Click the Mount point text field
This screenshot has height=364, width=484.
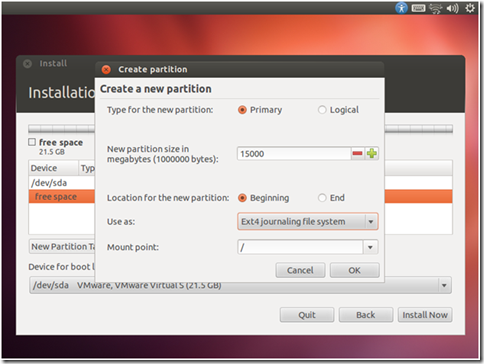tap(300, 247)
